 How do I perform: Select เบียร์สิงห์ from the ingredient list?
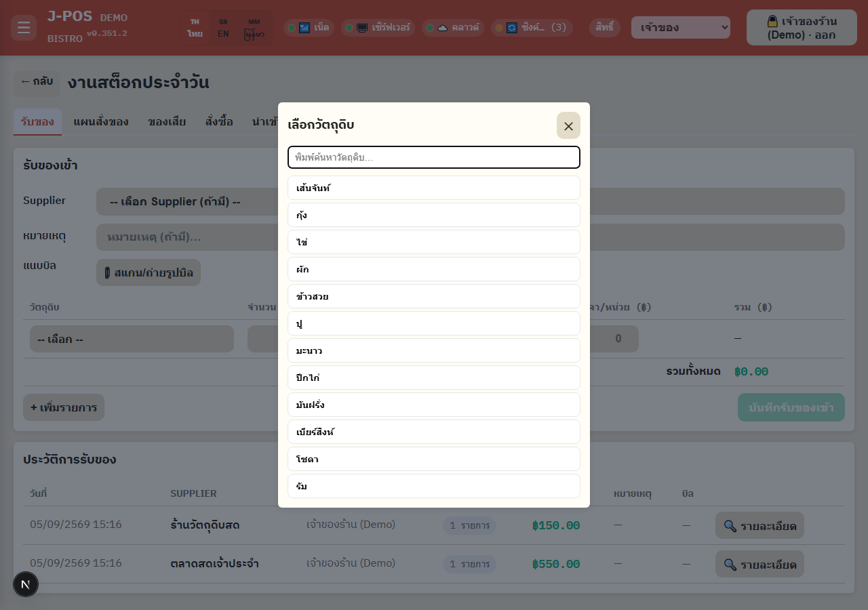(x=434, y=432)
